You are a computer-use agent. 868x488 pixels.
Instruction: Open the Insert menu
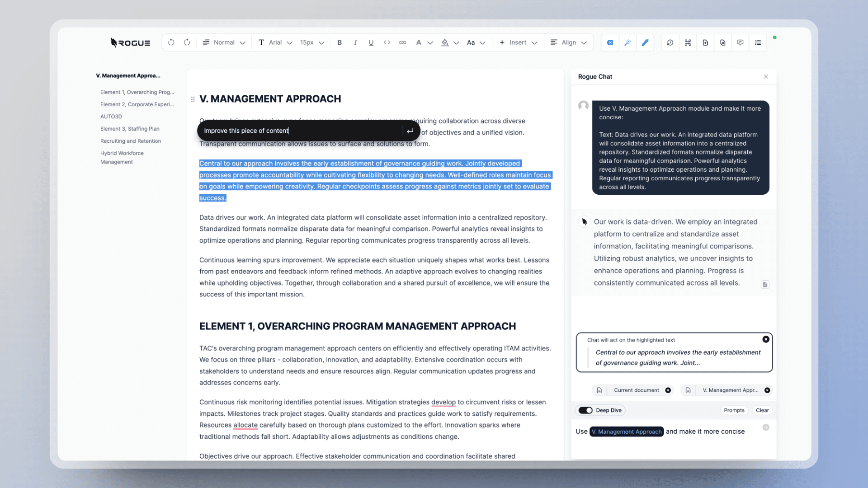(518, 42)
